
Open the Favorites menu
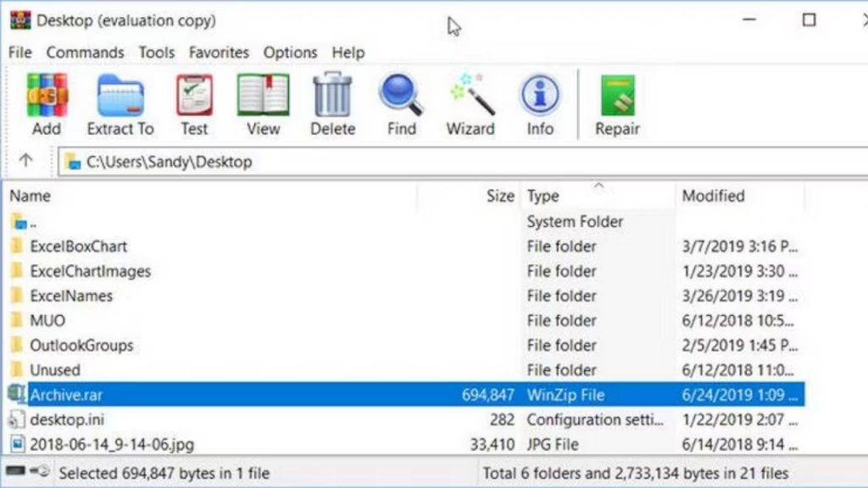point(219,53)
